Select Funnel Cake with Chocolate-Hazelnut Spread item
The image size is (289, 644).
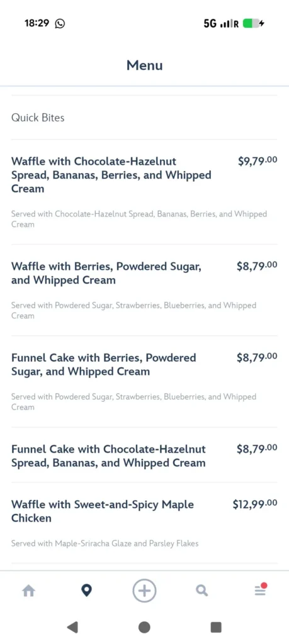[144, 455]
